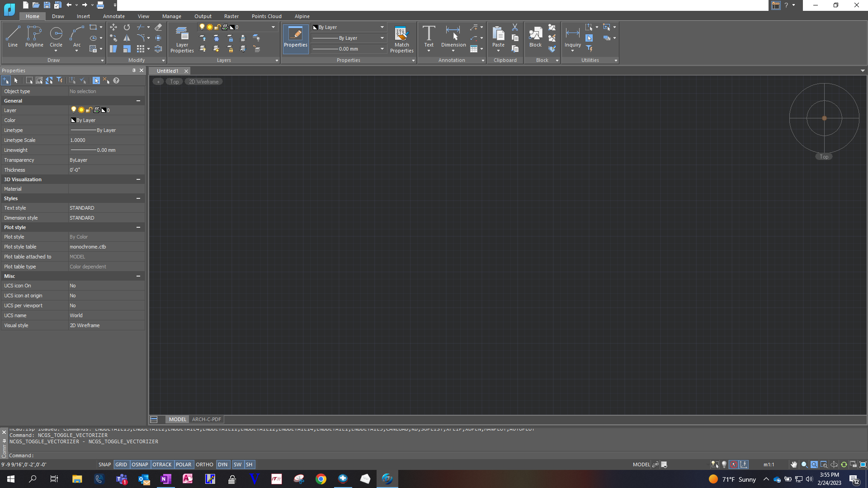Screen dimensions: 868x488
Task: Click the 2D Wireframe view label
Action: (203, 82)
